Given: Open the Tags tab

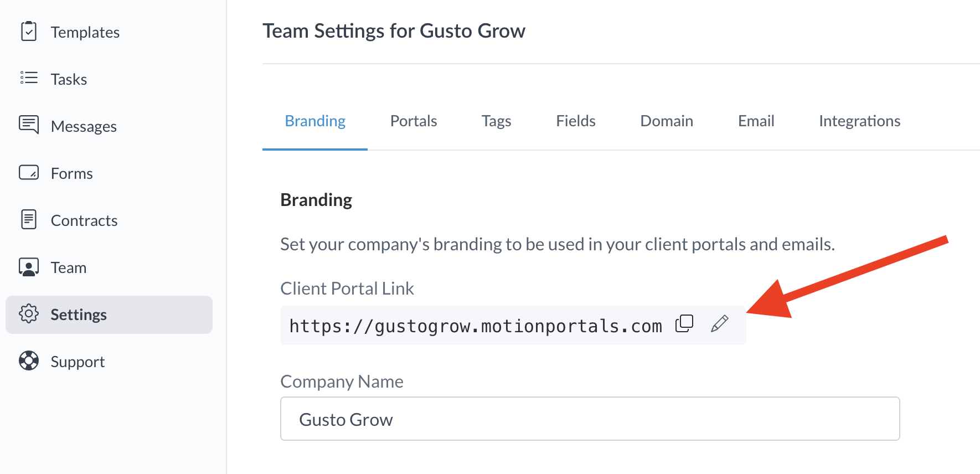Looking at the screenshot, I should click(496, 121).
